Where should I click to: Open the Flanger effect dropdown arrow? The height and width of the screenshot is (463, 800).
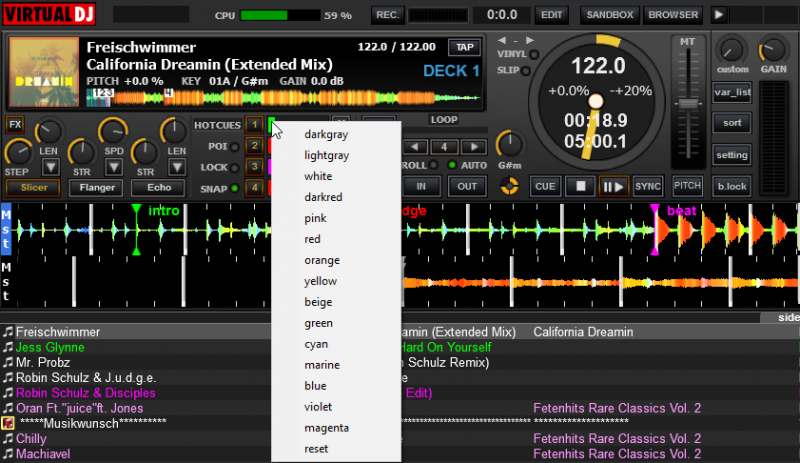click(114, 167)
